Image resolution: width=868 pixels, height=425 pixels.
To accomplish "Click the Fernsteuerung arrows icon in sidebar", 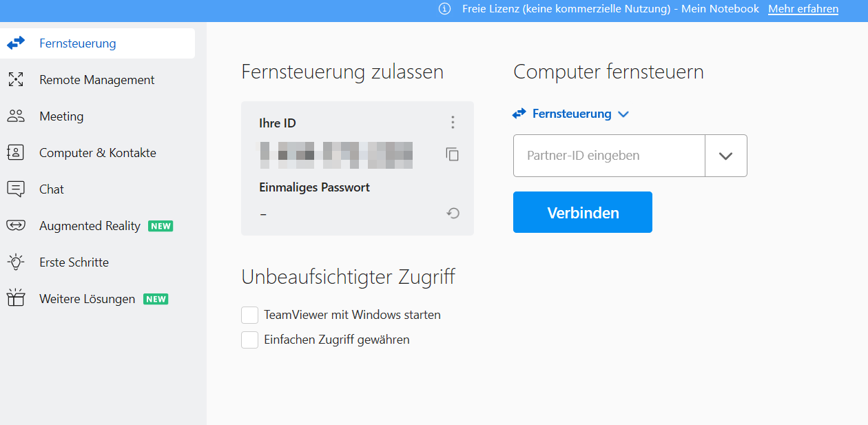I will click(x=16, y=43).
